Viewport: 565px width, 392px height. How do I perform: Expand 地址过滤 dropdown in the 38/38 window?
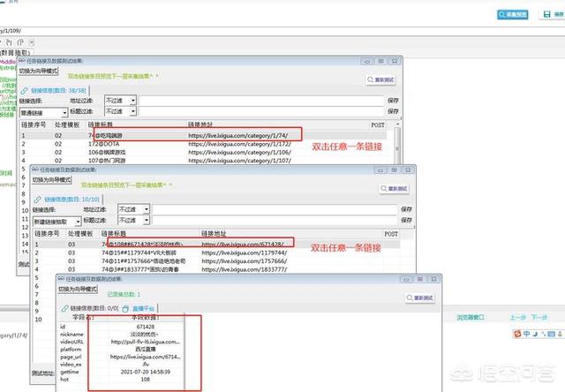132,101
